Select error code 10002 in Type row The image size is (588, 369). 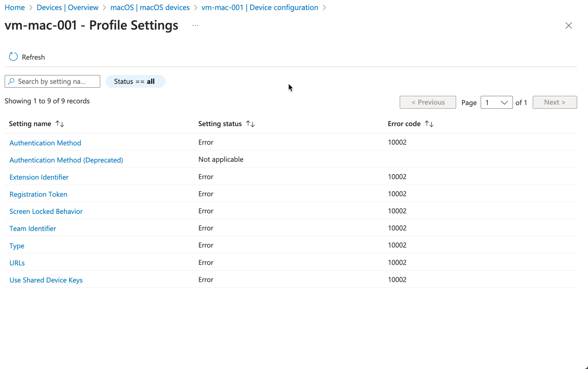pyautogui.click(x=397, y=245)
